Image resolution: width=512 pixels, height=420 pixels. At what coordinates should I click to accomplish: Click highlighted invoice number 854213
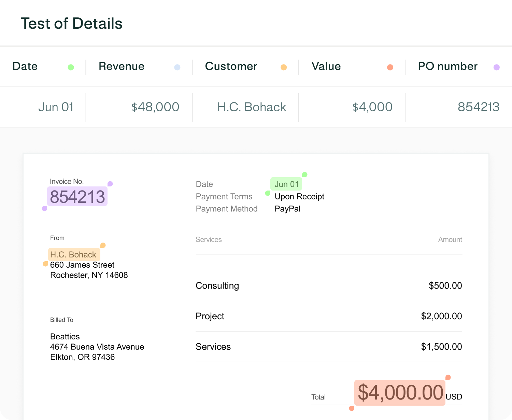[77, 197]
